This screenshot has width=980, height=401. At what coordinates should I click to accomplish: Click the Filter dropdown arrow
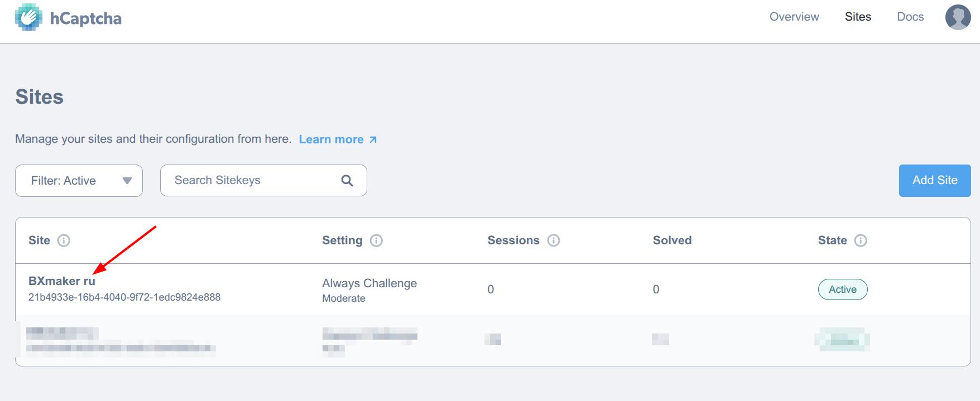tap(127, 181)
